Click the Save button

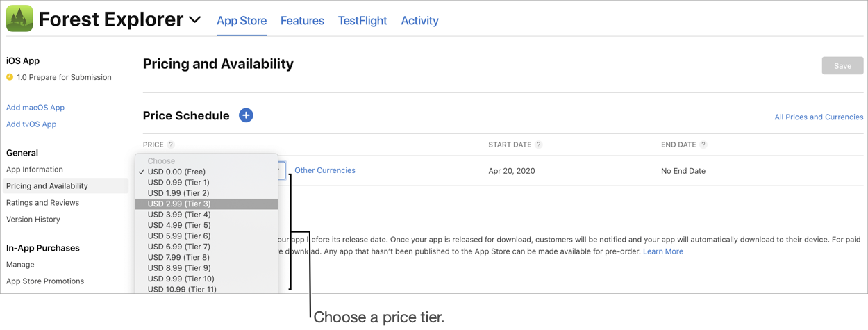pyautogui.click(x=842, y=65)
